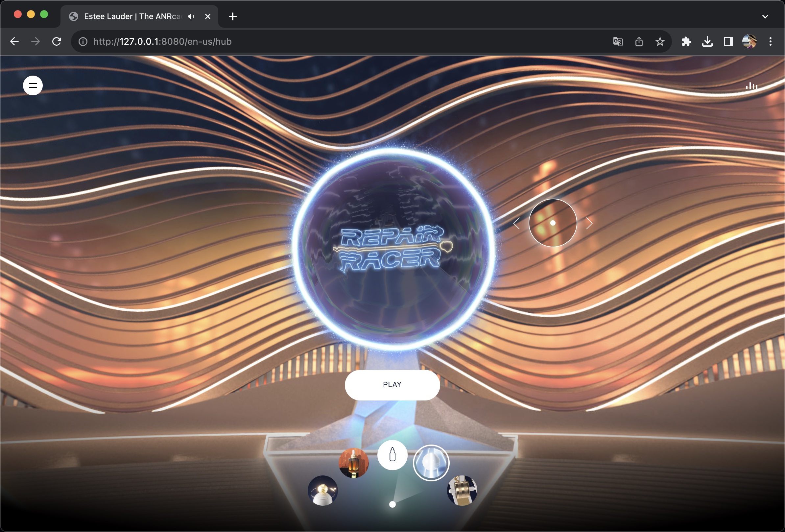Open the hamburger menu button
The height and width of the screenshot is (532, 785).
tap(33, 86)
